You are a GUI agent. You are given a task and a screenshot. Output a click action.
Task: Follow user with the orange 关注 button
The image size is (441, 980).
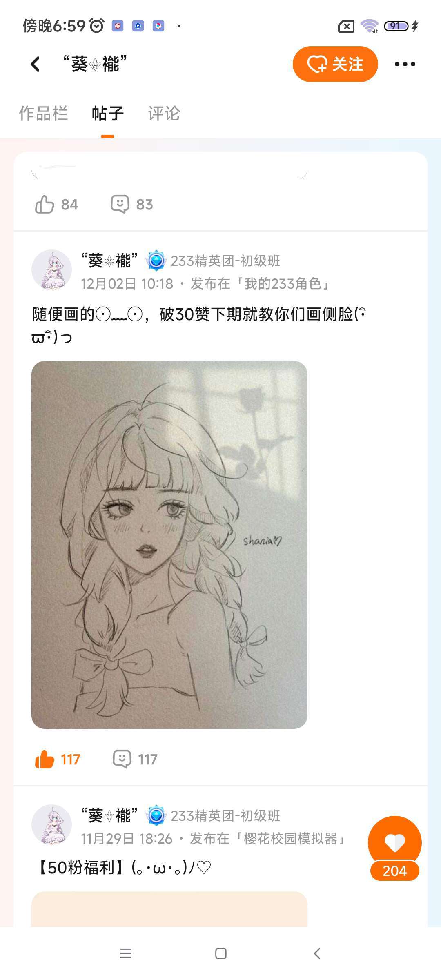pos(335,64)
